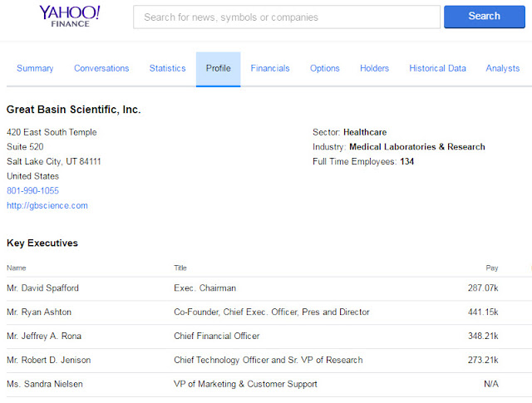
Task: Open the Historical Data tab
Action: pyautogui.click(x=437, y=68)
